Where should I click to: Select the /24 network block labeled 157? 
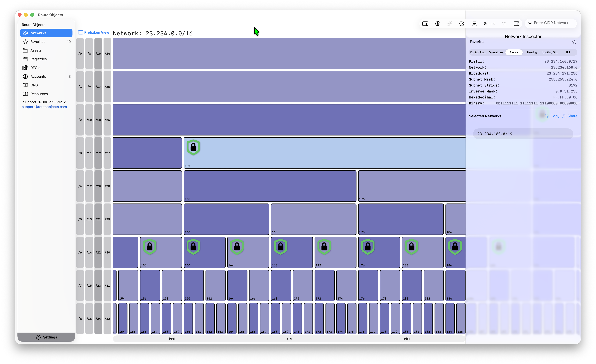click(x=156, y=318)
